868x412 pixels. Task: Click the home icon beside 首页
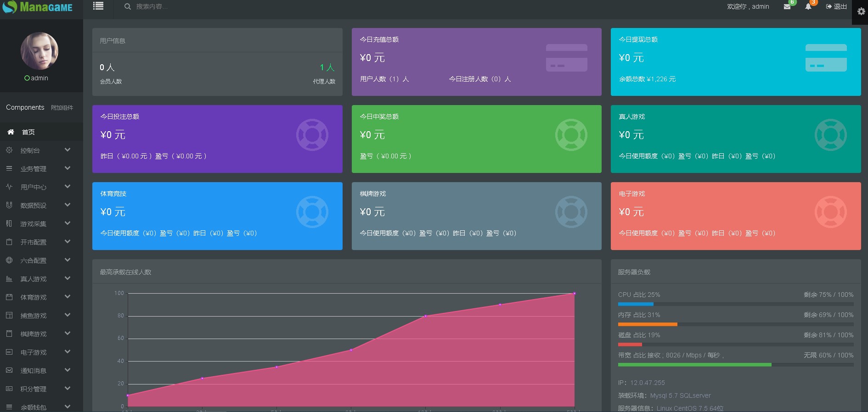click(x=11, y=132)
